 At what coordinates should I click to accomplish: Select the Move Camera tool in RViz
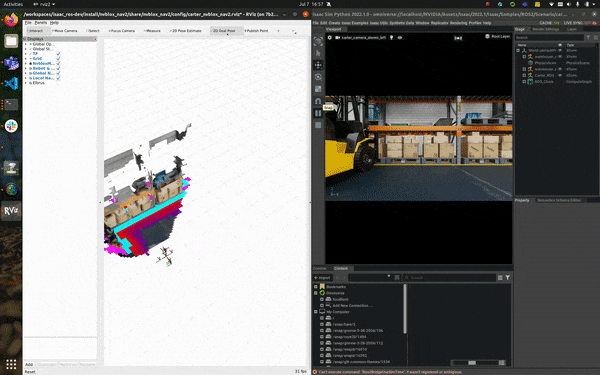pyautogui.click(x=65, y=31)
